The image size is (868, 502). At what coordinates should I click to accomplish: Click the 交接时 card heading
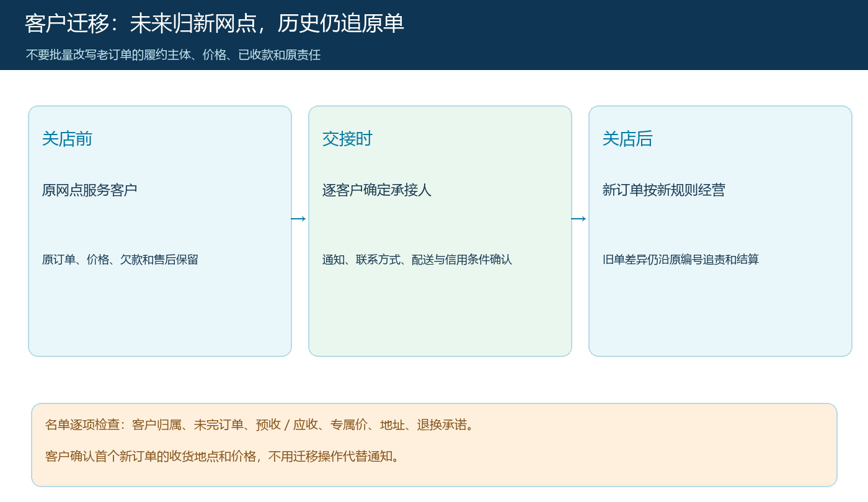coord(347,139)
